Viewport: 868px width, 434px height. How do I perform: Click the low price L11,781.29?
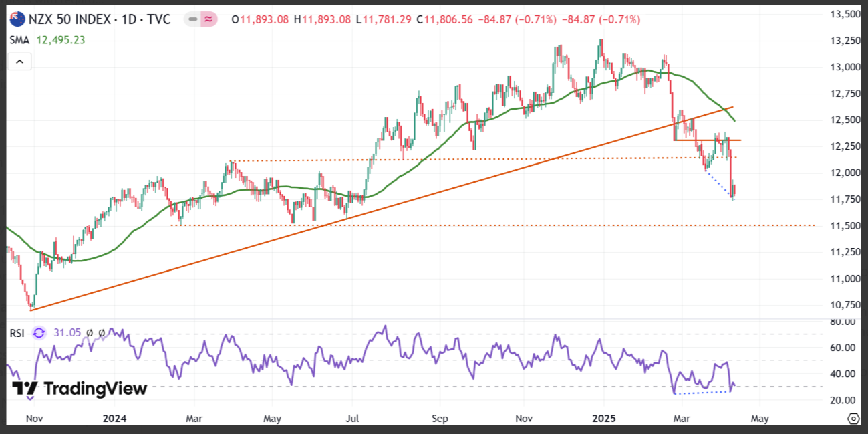pos(382,19)
